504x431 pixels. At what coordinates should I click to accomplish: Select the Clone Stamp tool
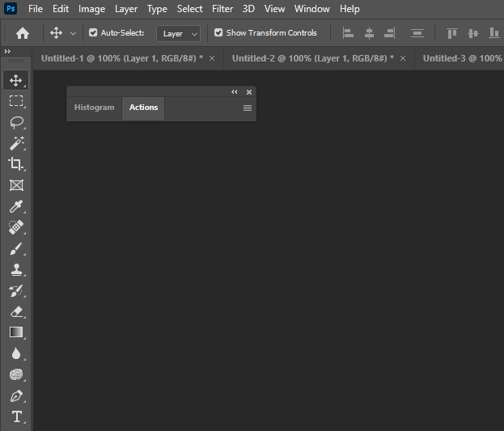16,269
